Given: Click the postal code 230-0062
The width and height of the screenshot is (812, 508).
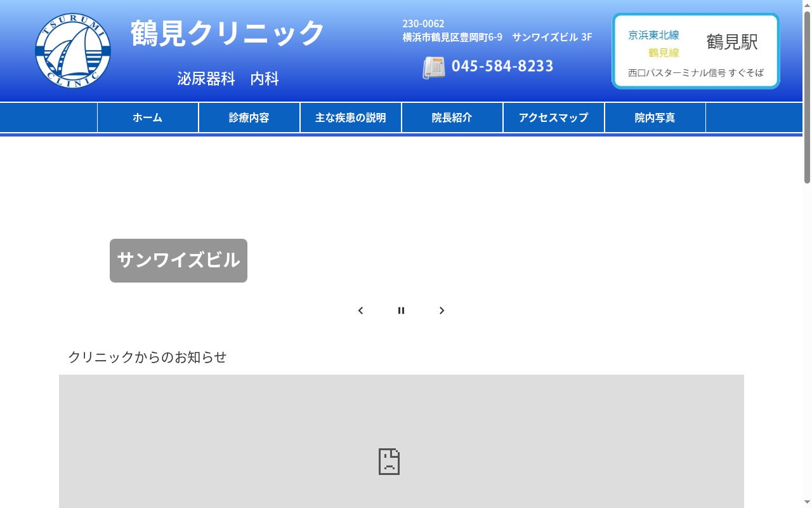Looking at the screenshot, I should click(423, 24).
